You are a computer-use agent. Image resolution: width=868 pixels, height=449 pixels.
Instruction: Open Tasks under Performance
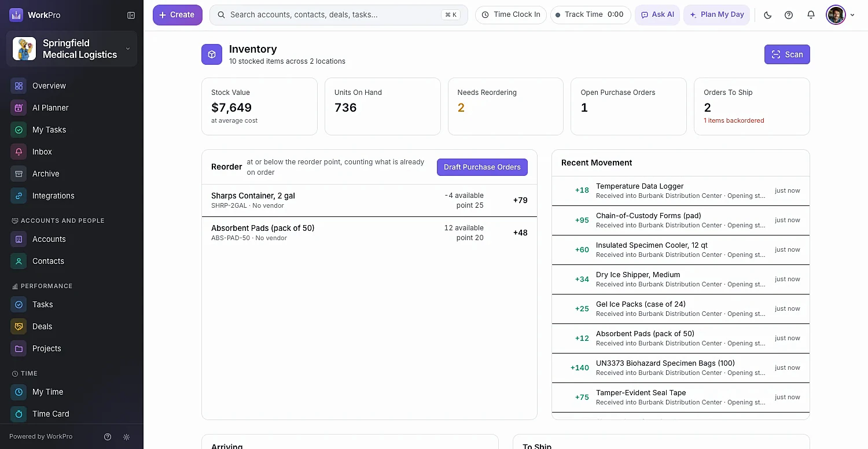pos(72,304)
